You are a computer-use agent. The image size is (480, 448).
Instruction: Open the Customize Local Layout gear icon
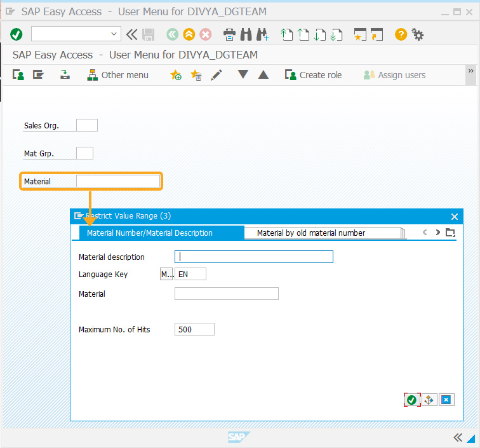click(x=418, y=34)
